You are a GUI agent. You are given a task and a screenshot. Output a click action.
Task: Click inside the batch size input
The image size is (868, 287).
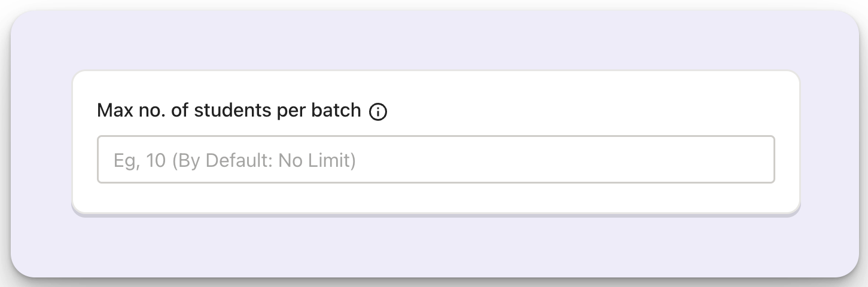click(436, 160)
